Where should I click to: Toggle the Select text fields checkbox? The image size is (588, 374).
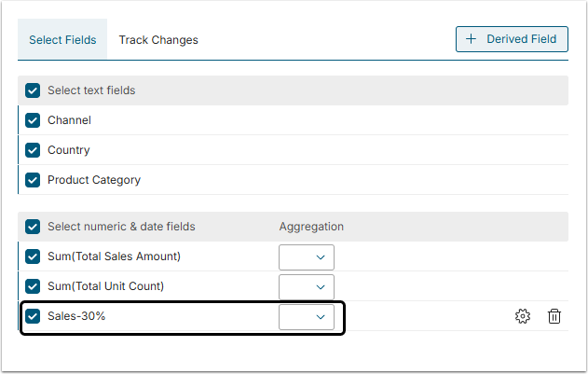pyautogui.click(x=33, y=90)
